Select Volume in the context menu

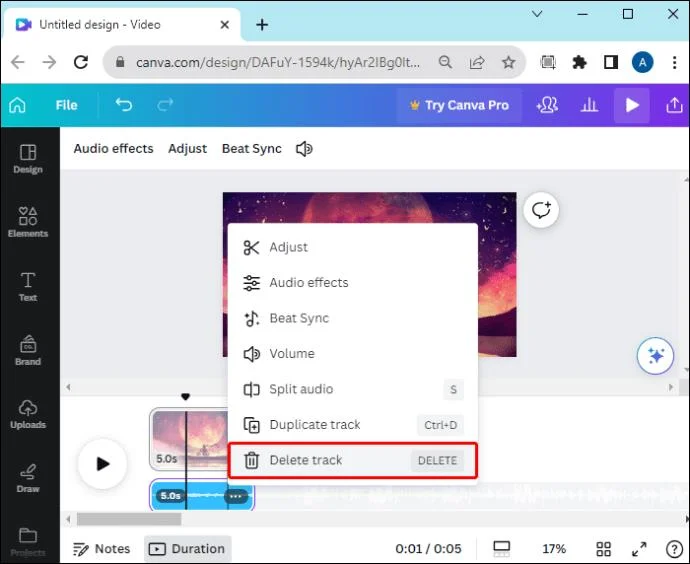[x=352, y=354]
